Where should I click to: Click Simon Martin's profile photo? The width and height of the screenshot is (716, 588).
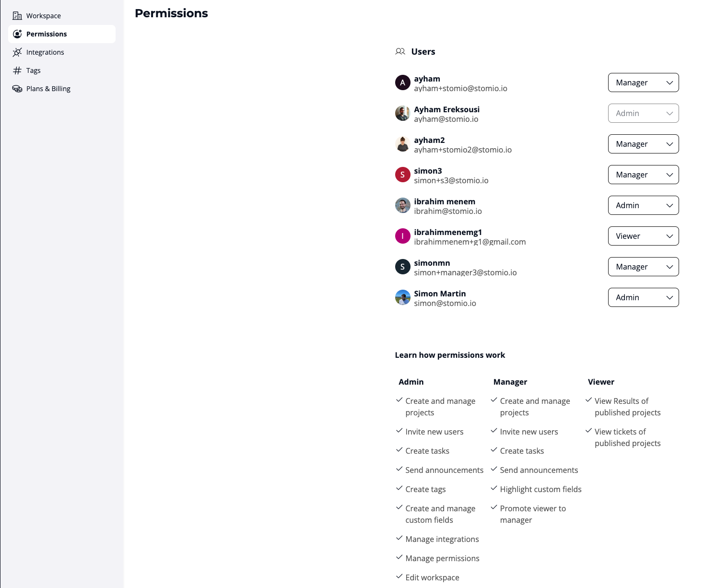(402, 297)
